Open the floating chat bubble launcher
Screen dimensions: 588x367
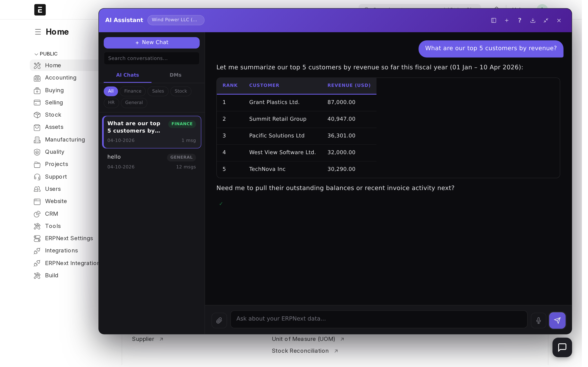[562, 347]
